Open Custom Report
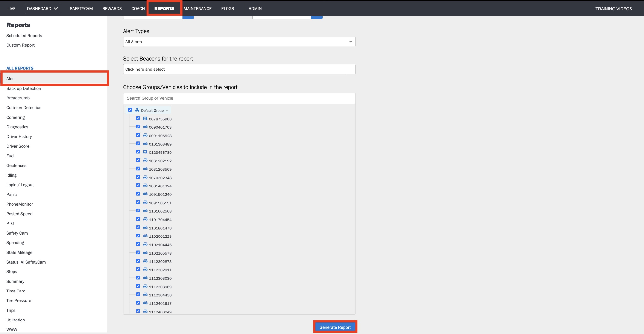The height and width of the screenshot is (334, 644). click(20, 45)
